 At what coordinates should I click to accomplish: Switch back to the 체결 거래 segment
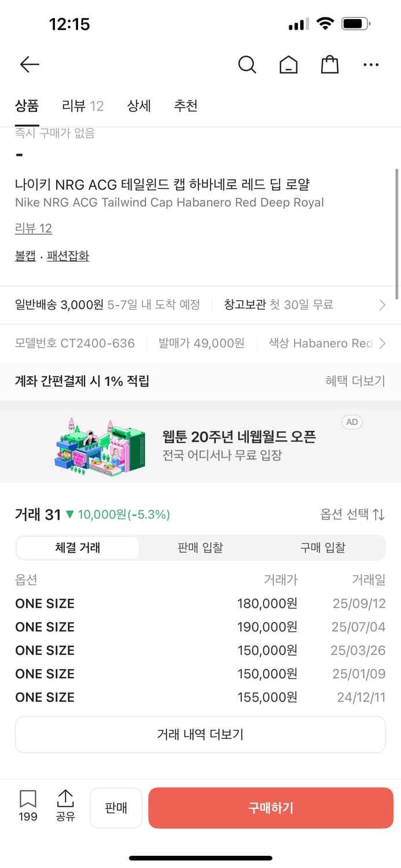(x=78, y=547)
